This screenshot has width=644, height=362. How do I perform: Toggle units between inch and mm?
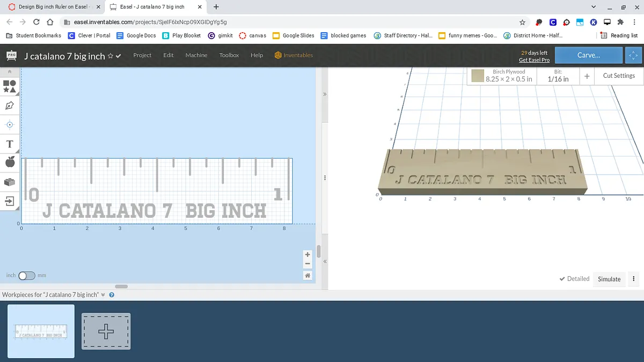pyautogui.click(x=26, y=276)
